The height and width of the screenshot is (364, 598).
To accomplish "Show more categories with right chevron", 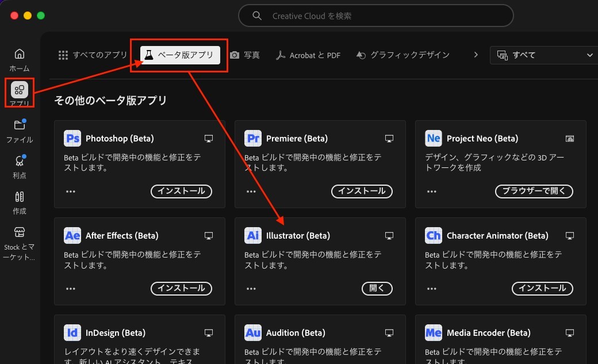I will [x=476, y=55].
